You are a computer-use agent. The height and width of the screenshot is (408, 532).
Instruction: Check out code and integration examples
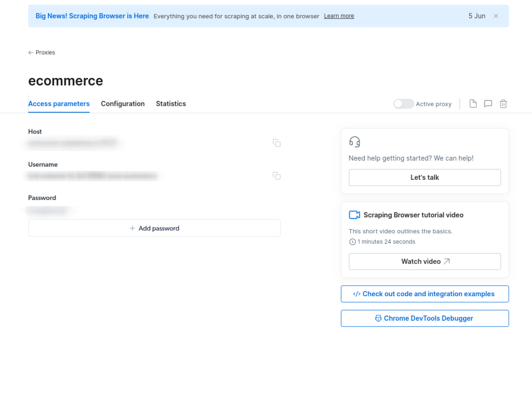pyautogui.click(x=424, y=294)
